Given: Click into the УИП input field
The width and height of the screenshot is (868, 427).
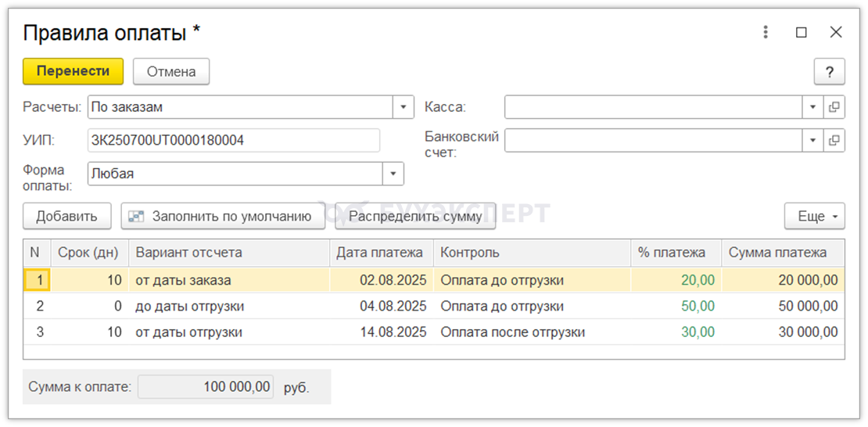Looking at the screenshot, I should pyautogui.click(x=233, y=141).
